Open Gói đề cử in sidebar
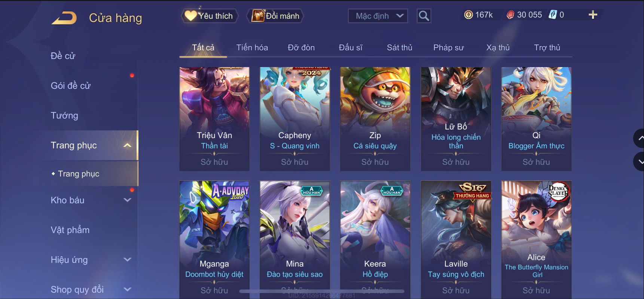 coord(71,85)
